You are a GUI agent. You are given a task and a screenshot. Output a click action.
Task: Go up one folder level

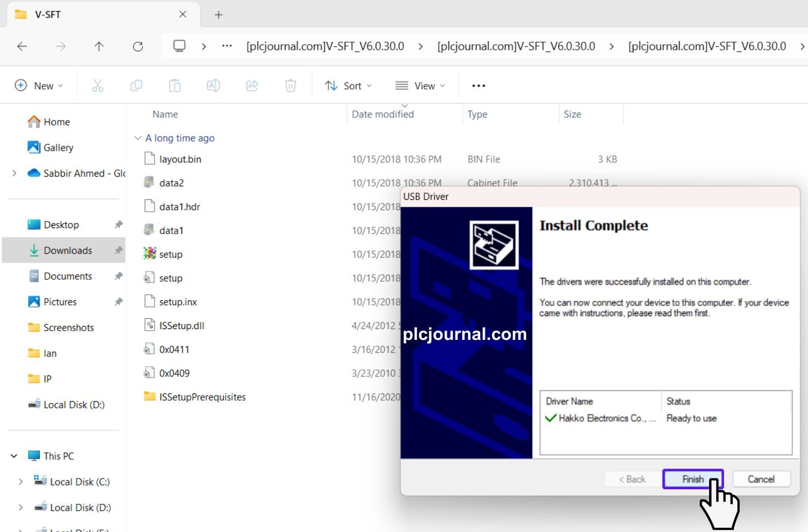tap(99, 46)
